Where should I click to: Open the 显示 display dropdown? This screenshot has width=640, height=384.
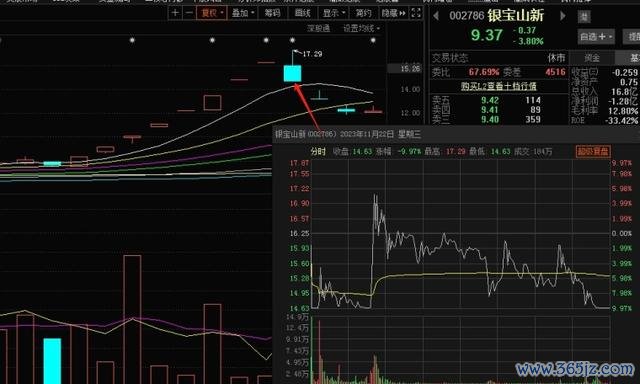334,13
